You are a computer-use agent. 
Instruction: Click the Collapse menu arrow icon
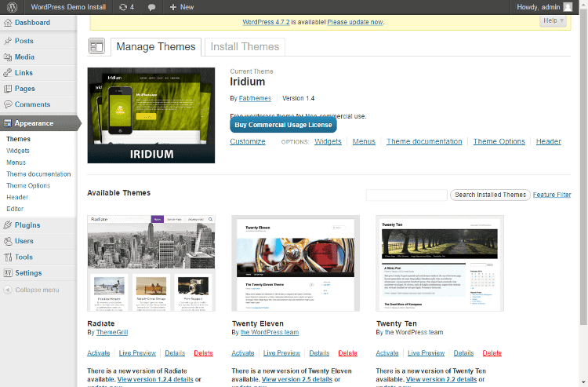(8, 290)
